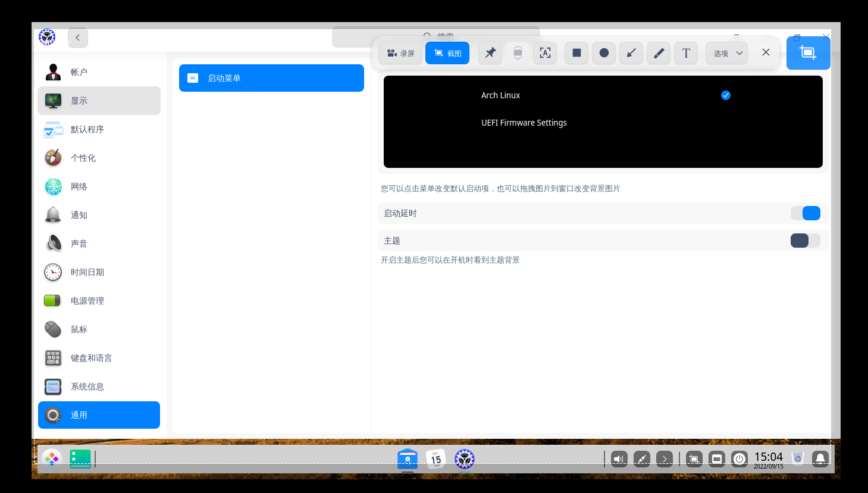The width and height of the screenshot is (868, 493).
Task: Click the control center logo in the title bar
Action: point(47,37)
